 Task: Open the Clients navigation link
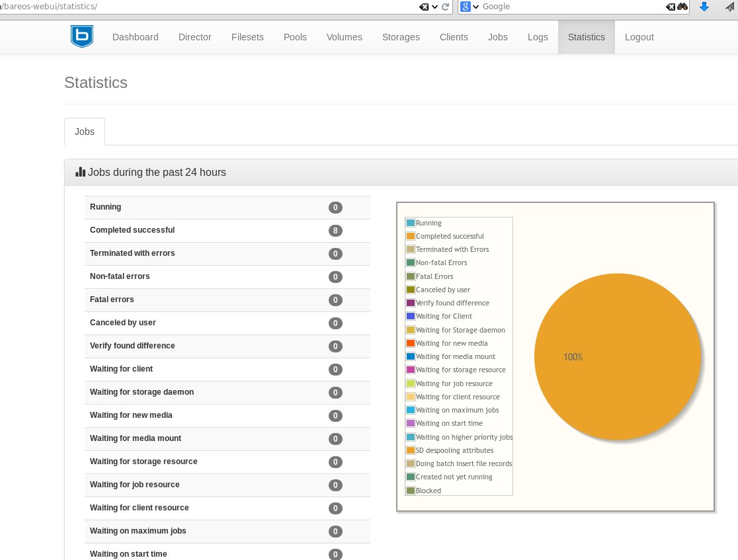pyautogui.click(x=454, y=37)
